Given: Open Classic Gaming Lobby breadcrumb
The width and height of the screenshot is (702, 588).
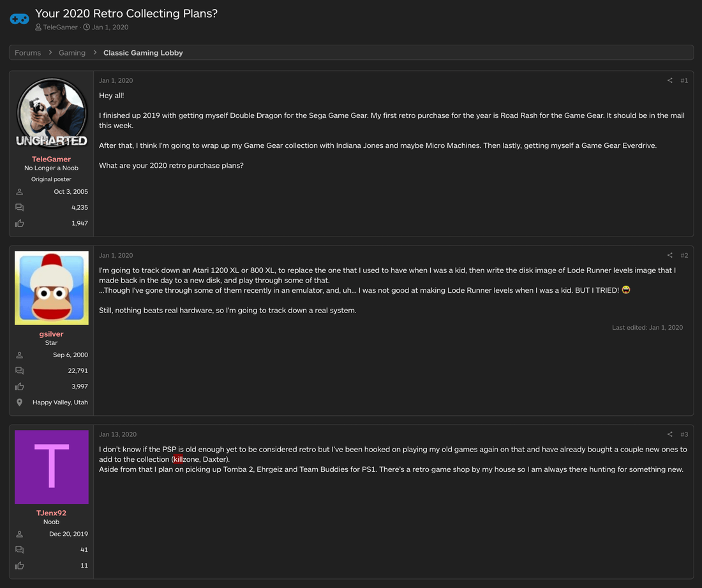Looking at the screenshot, I should tap(143, 53).
